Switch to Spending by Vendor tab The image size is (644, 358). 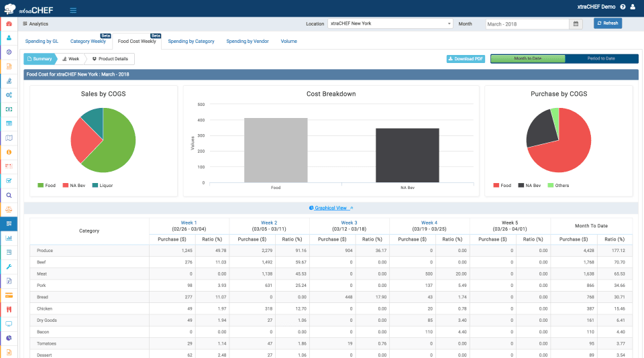click(x=248, y=41)
